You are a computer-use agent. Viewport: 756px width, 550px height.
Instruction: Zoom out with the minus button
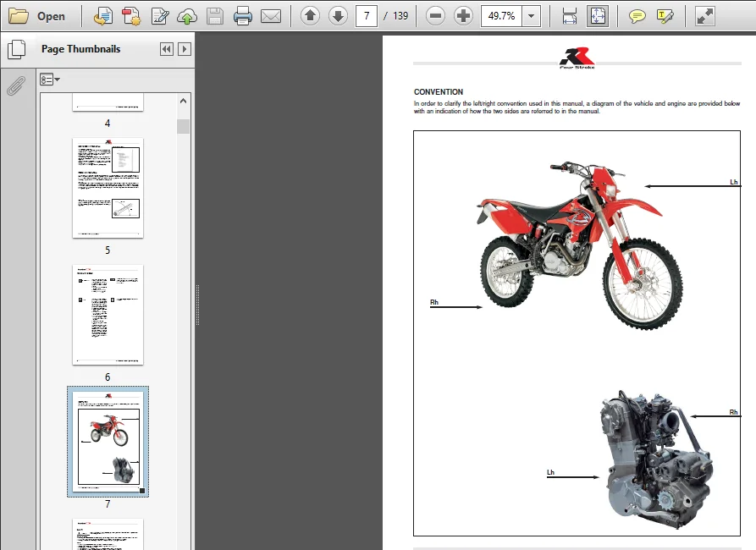pyautogui.click(x=435, y=16)
